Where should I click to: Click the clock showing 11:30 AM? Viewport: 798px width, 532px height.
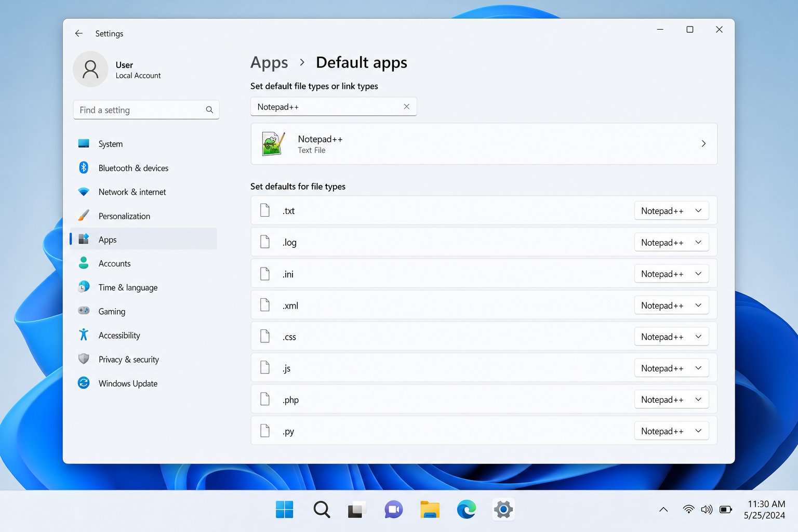[x=766, y=504]
